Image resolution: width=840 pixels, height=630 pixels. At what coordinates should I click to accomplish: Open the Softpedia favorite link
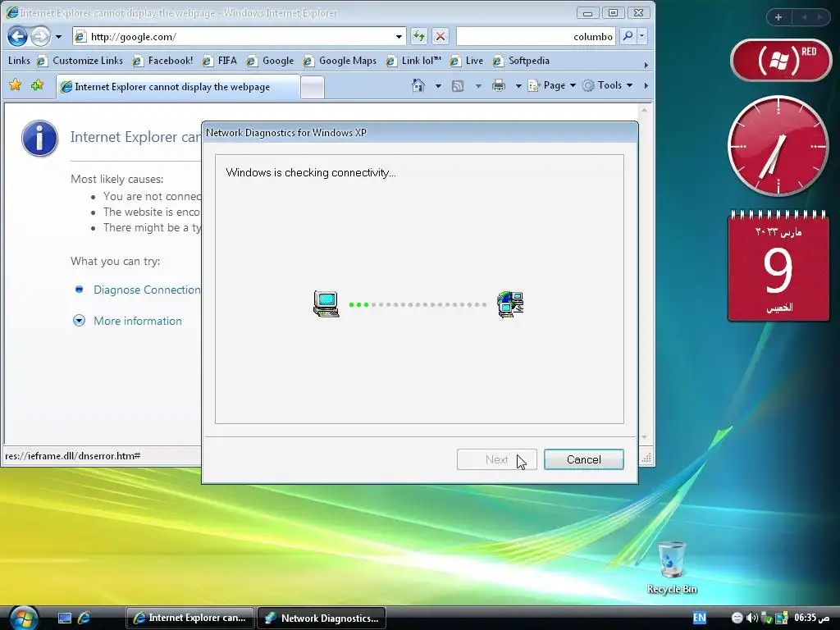click(x=521, y=61)
